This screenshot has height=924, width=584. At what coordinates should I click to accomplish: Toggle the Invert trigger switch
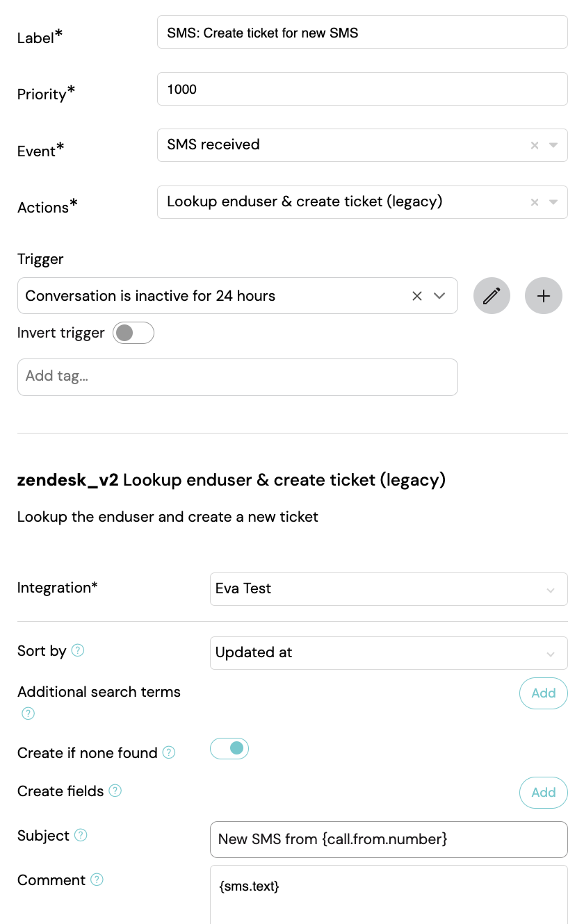pyautogui.click(x=133, y=333)
